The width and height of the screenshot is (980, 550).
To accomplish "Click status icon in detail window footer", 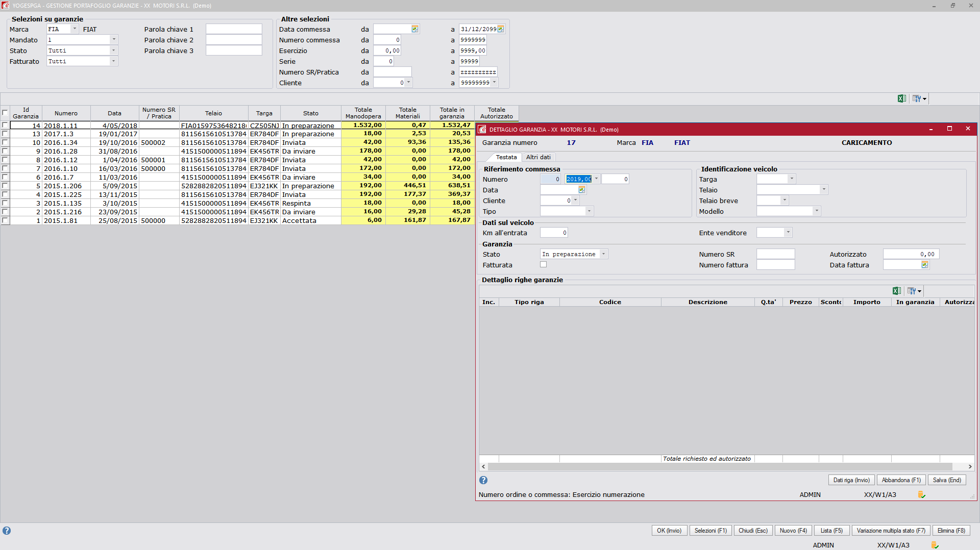I will click(922, 494).
